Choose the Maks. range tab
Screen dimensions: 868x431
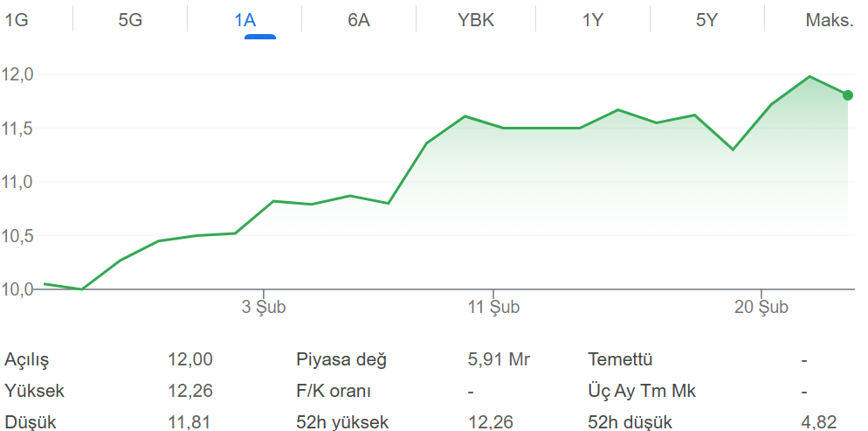click(x=829, y=20)
